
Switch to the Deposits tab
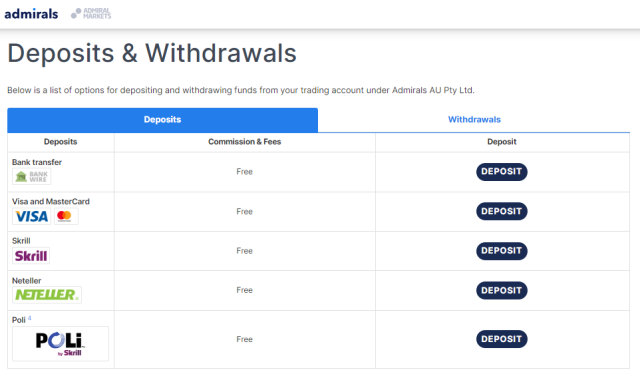[162, 120]
